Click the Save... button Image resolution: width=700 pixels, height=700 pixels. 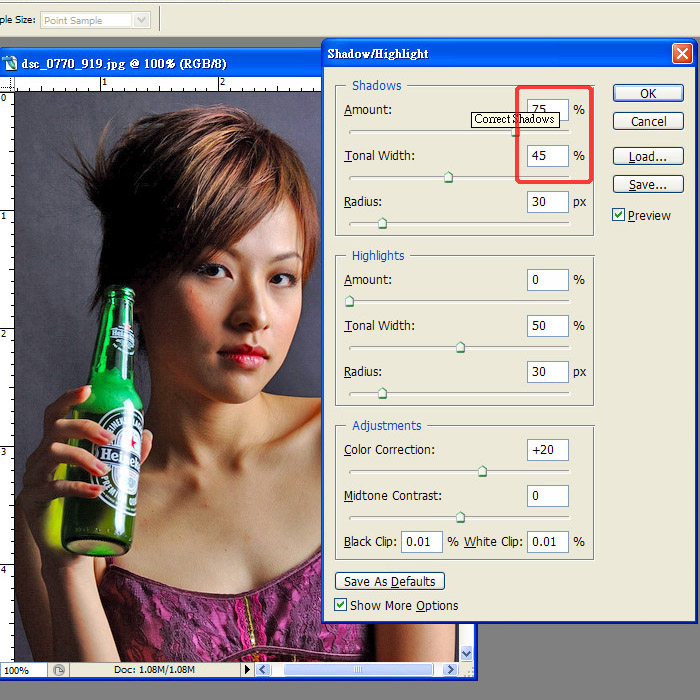pos(648,185)
